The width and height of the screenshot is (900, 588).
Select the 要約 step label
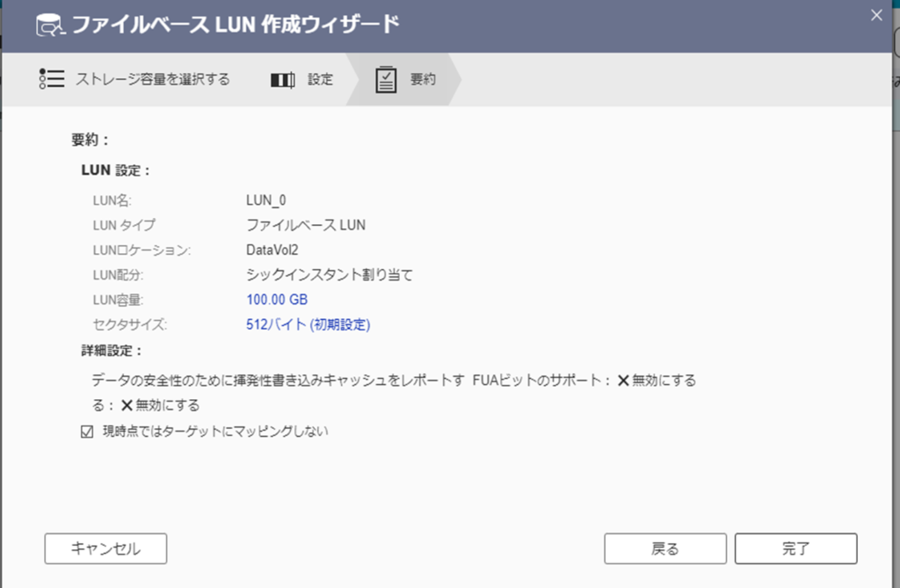click(x=423, y=80)
